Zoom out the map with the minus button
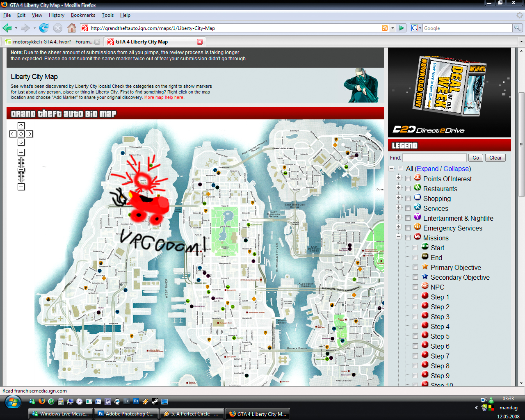This screenshot has width=525, height=420. click(21, 187)
